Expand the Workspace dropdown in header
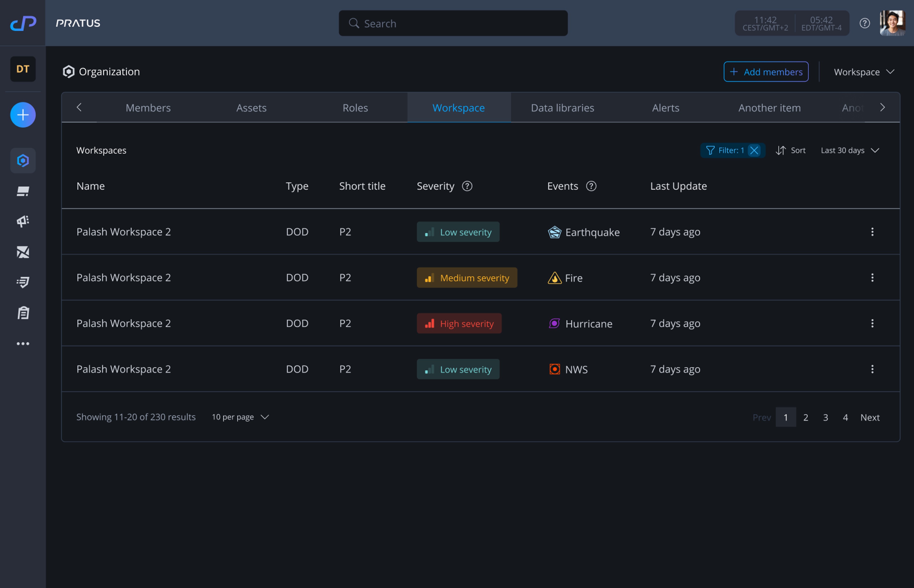 click(x=864, y=72)
